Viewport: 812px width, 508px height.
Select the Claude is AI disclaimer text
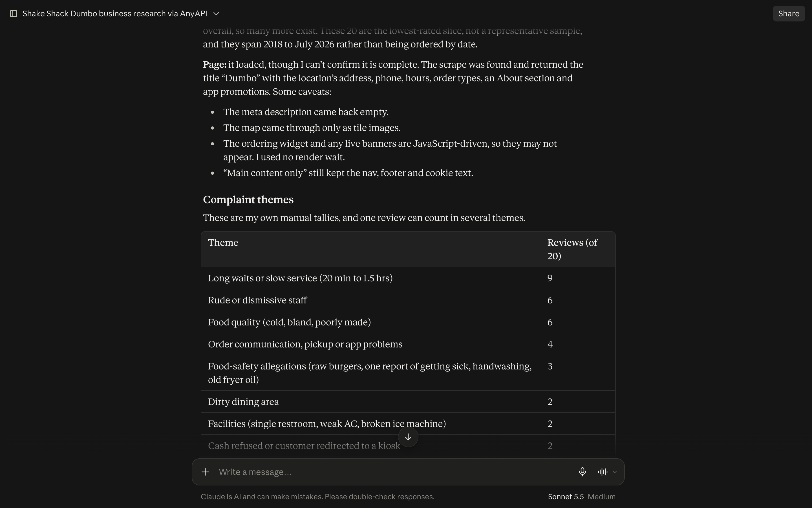317,497
